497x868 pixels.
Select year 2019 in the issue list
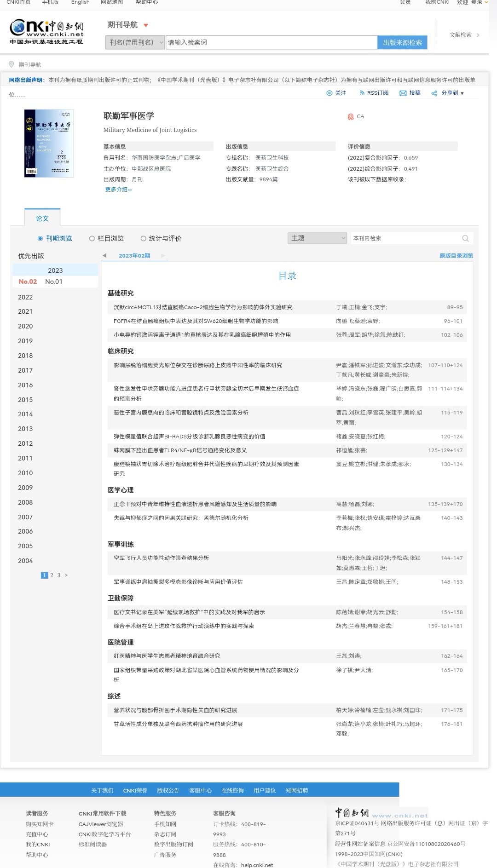[25, 341]
